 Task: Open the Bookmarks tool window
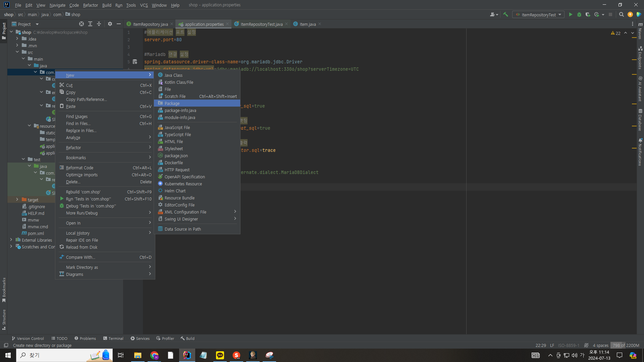coord(4,290)
